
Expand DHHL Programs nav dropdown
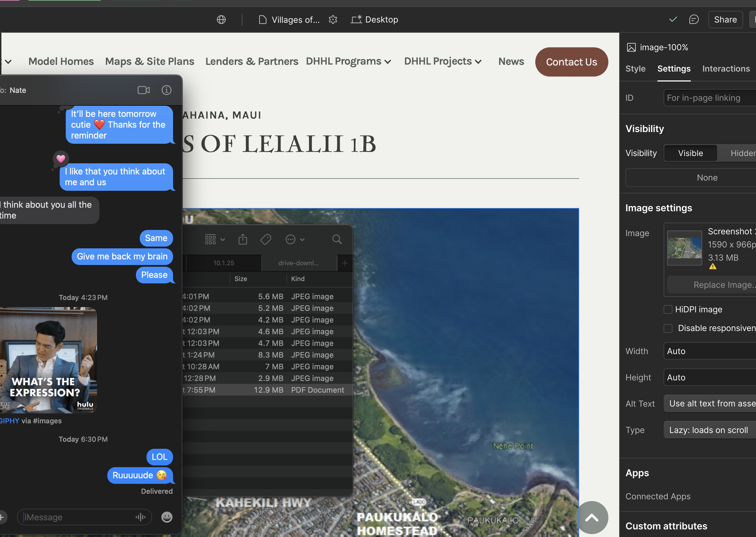(x=348, y=62)
